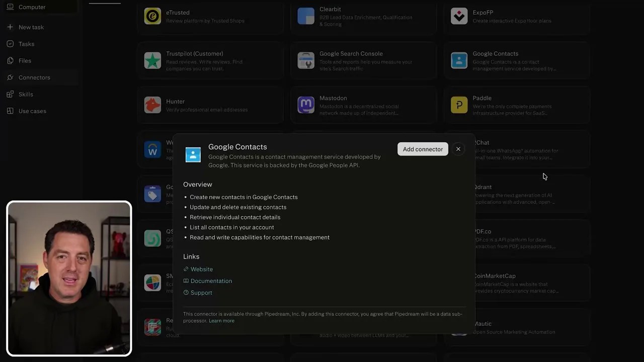Click the New task plus icon
Viewport: 644px width, 362px height.
10,27
